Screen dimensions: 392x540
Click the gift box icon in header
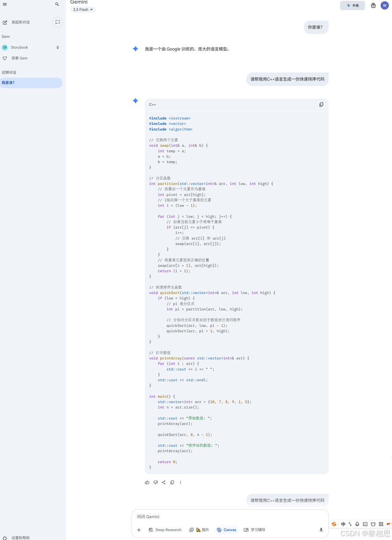[x=373, y=5]
